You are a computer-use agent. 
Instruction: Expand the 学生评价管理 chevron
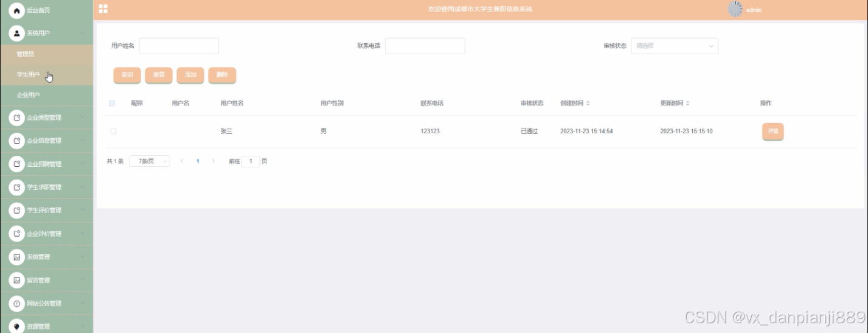click(x=82, y=210)
